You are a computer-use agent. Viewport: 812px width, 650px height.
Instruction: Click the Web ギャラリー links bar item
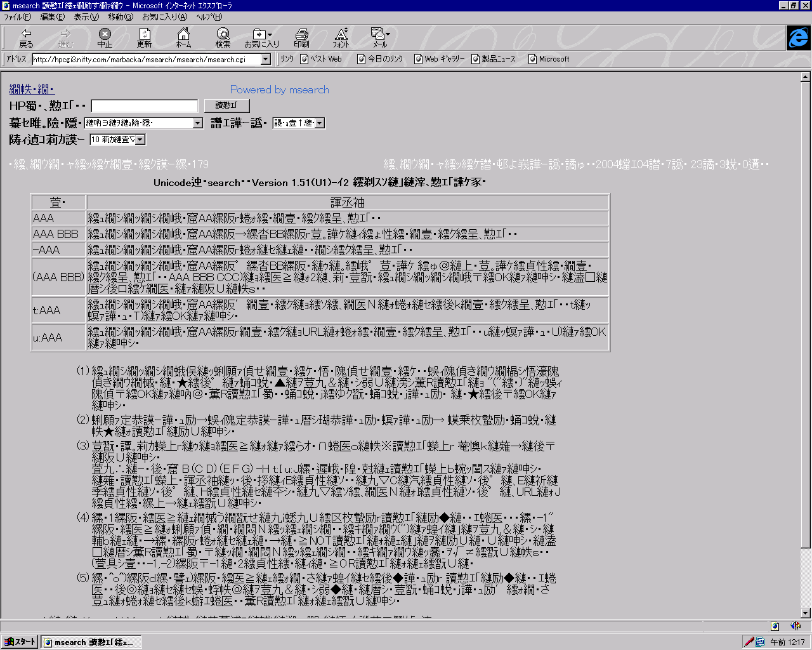point(440,59)
